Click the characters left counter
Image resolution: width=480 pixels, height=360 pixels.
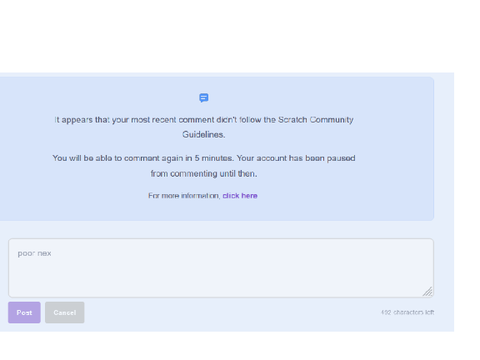(407, 312)
